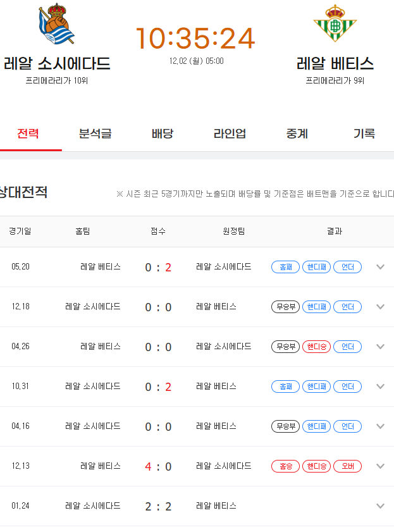Click the 0 : 2 score for 10.31
Viewport: 394px width, 532px height.
coord(158,387)
